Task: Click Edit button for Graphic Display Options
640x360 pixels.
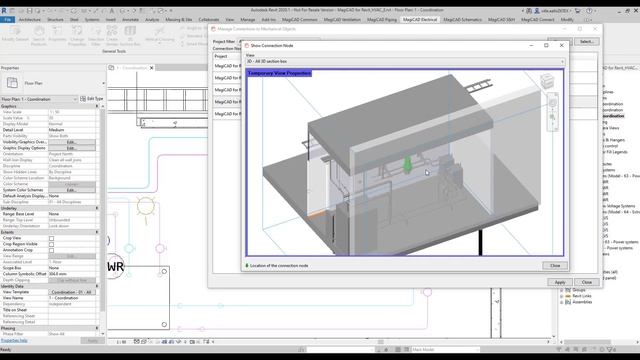Action: 72,148
